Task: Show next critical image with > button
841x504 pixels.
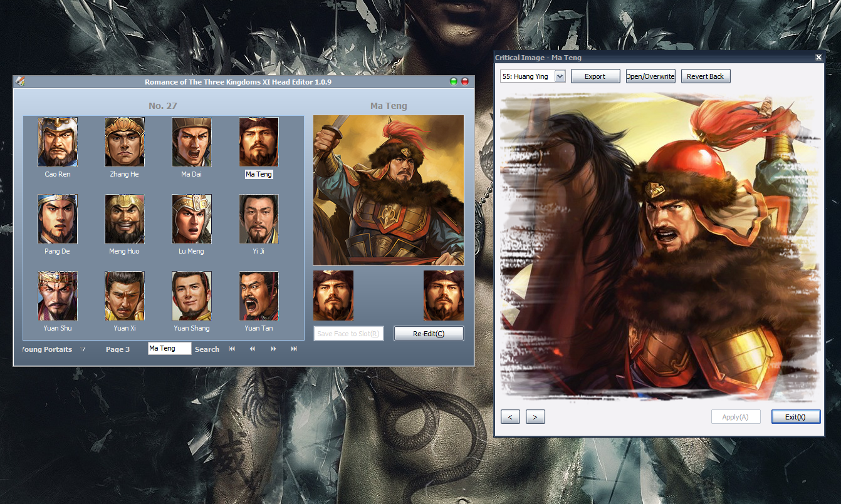Action: [x=535, y=417]
